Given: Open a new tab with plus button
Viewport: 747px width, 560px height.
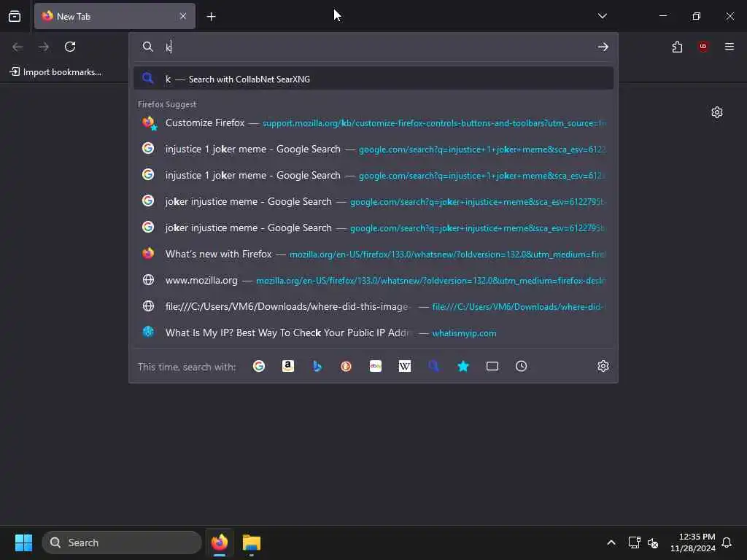Looking at the screenshot, I should 212,17.
